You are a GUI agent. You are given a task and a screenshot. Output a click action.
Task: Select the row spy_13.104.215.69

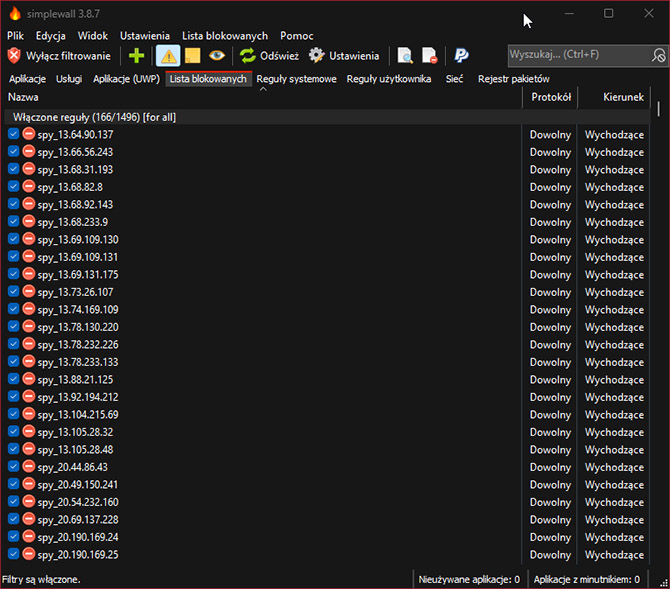pyautogui.click(x=327, y=415)
